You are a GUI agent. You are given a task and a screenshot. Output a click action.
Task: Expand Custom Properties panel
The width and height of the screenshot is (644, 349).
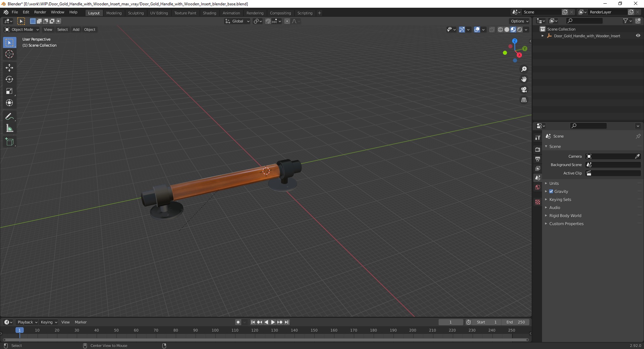point(566,223)
